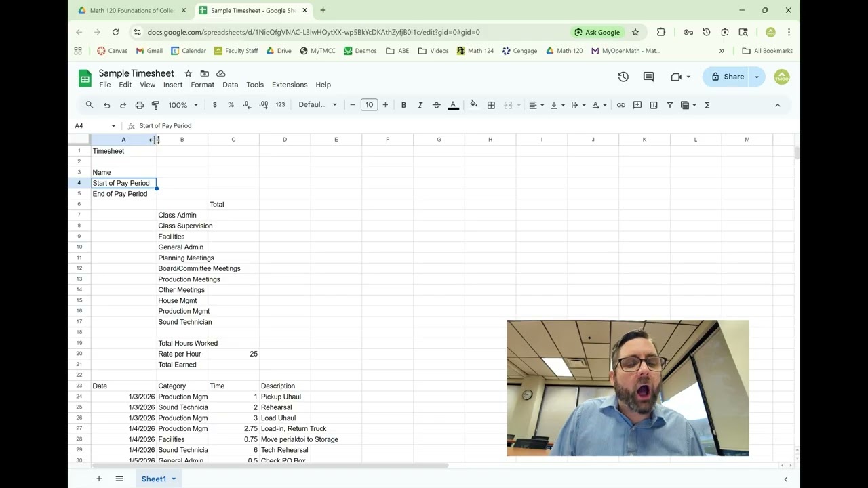The height and width of the screenshot is (488, 868).
Task: Open the comments panel icon
Action: (648, 77)
